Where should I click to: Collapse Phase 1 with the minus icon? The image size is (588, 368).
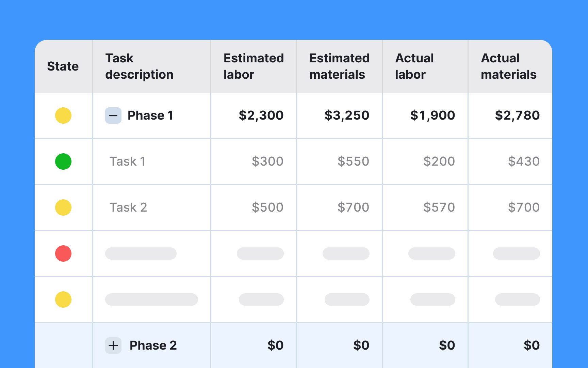113,116
